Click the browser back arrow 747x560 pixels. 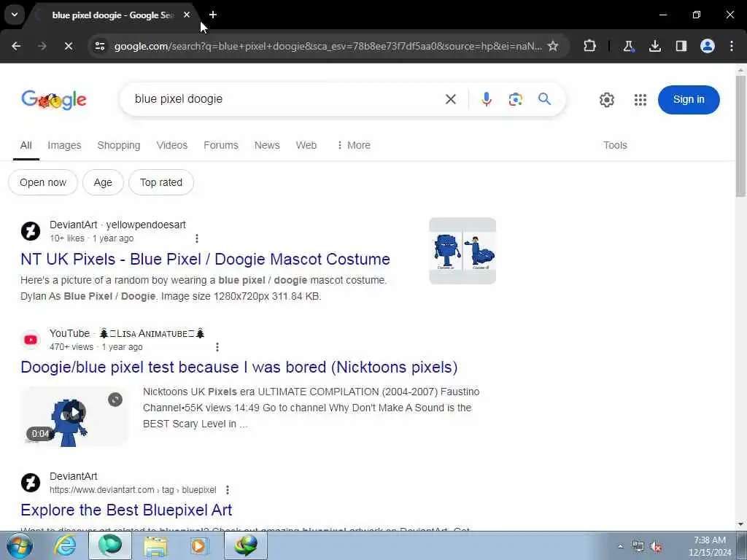[16, 46]
